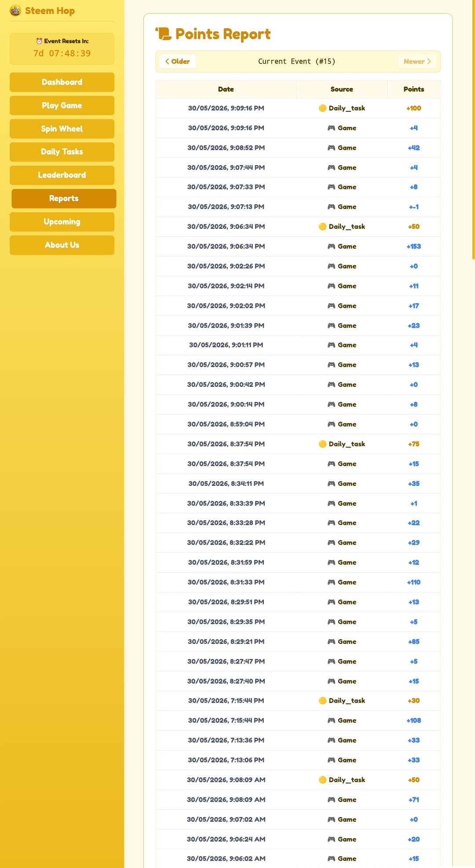Open the Dashboard page
This screenshot has width=475, height=868.
[62, 82]
